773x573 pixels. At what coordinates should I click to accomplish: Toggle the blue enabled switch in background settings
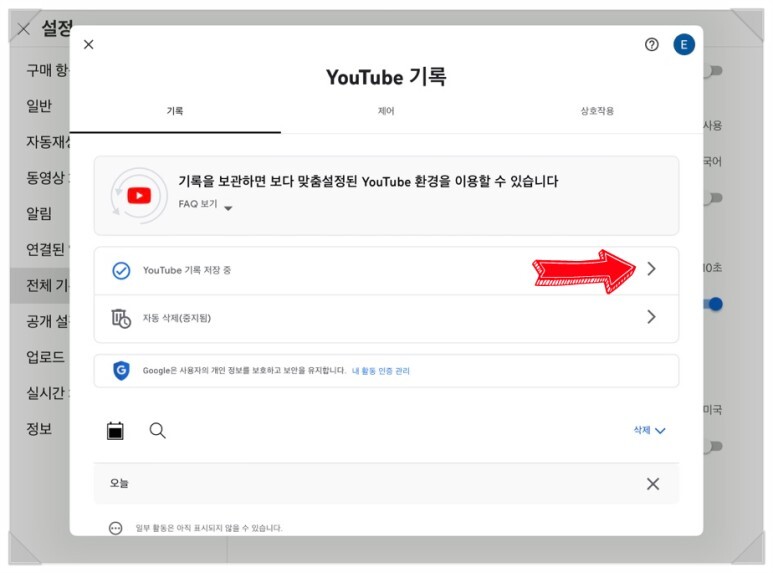tap(713, 304)
